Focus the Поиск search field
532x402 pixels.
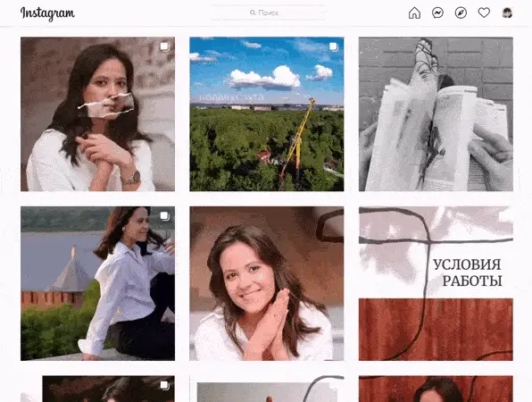[268, 13]
